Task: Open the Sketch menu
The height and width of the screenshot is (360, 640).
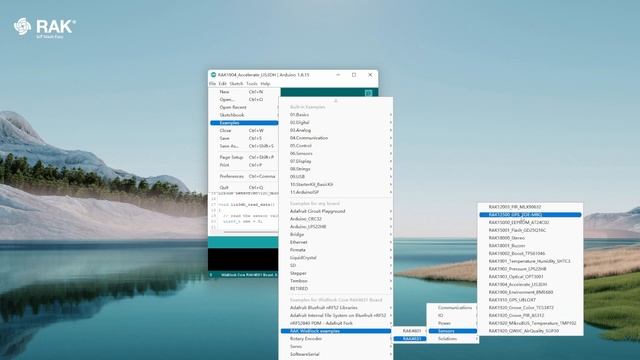Action: (236, 84)
